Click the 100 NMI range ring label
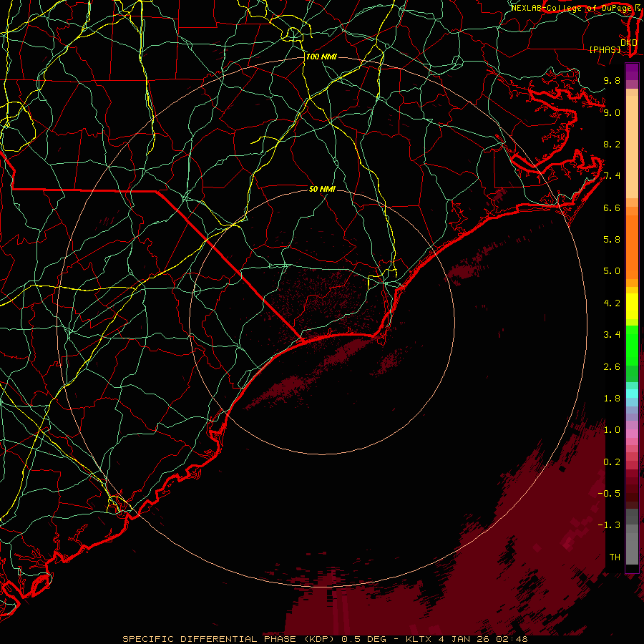 [321, 57]
